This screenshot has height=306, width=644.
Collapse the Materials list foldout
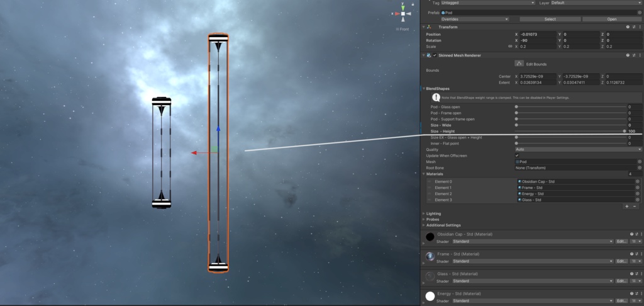tap(423, 174)
